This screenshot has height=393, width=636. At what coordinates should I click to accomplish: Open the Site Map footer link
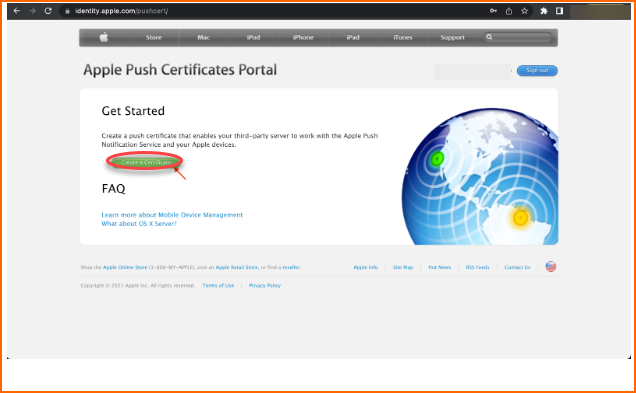(403, 267)
